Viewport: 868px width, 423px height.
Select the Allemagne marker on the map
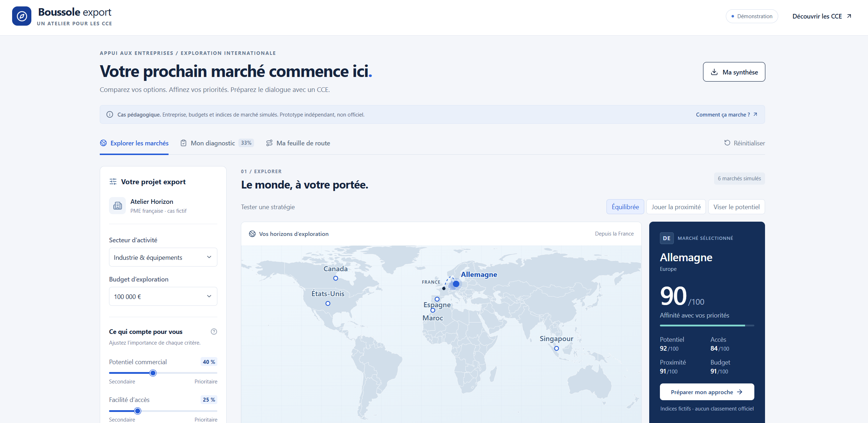coord(456,284)
